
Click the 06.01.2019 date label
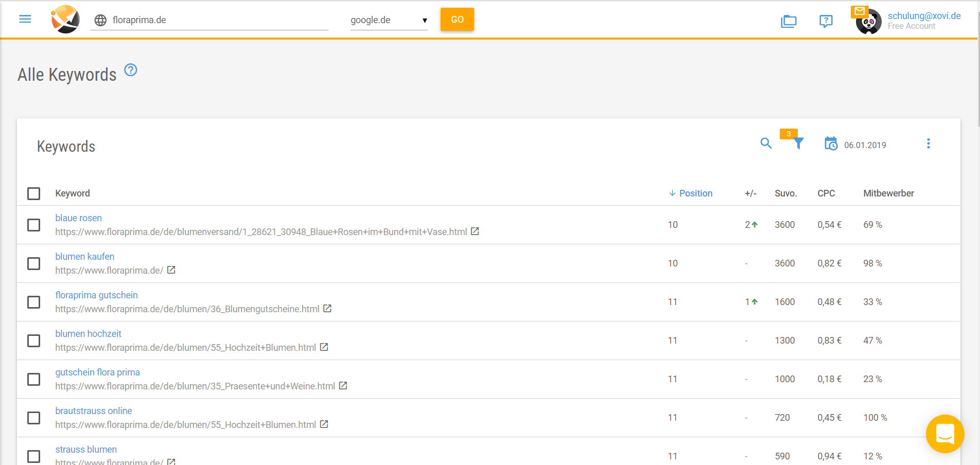pos(865,145)
